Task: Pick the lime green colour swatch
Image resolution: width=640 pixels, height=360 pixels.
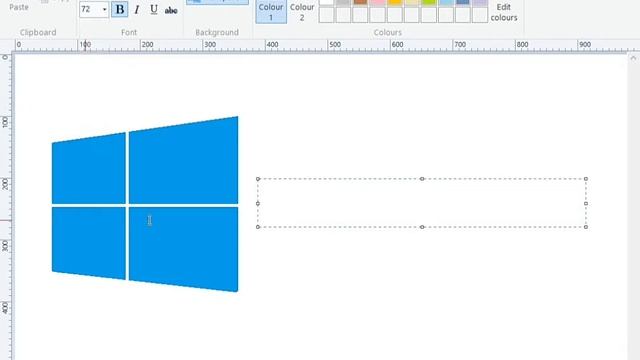Action: 429,2
